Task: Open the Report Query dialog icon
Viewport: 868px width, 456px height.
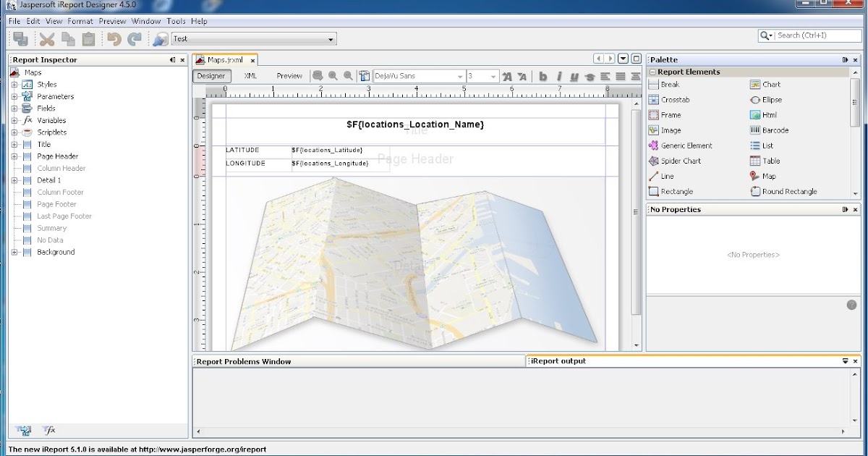Action: pos(318,75)
